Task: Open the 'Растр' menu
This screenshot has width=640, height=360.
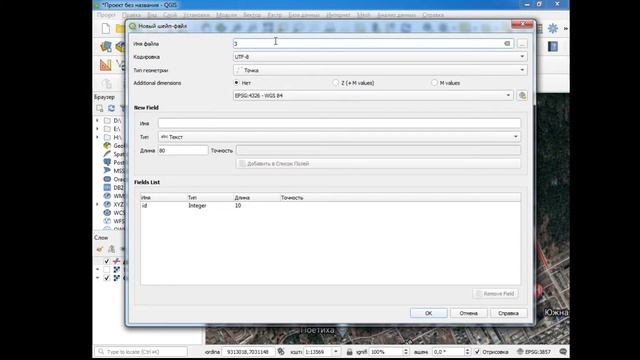Action: tap(275, 15)
